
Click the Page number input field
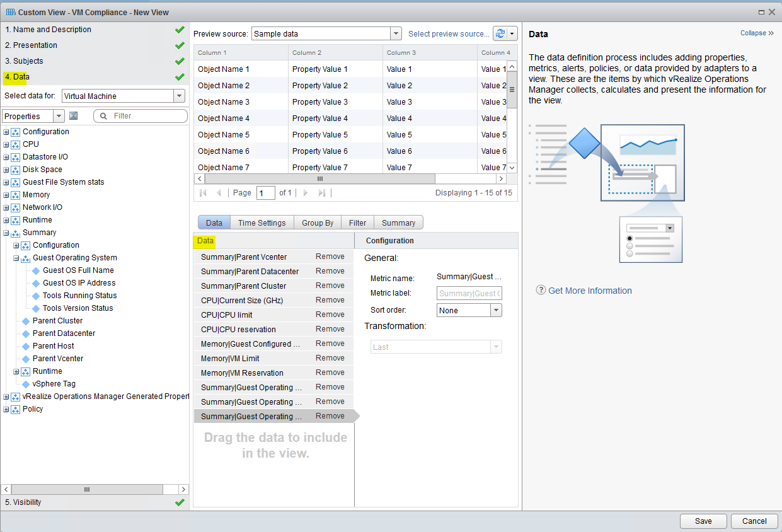(x=266, y=193)
